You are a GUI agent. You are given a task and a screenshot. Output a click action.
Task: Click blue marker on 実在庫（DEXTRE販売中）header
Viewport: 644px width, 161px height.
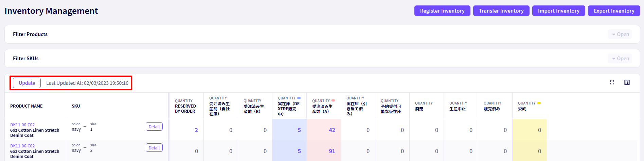click(x=299, y=98)
